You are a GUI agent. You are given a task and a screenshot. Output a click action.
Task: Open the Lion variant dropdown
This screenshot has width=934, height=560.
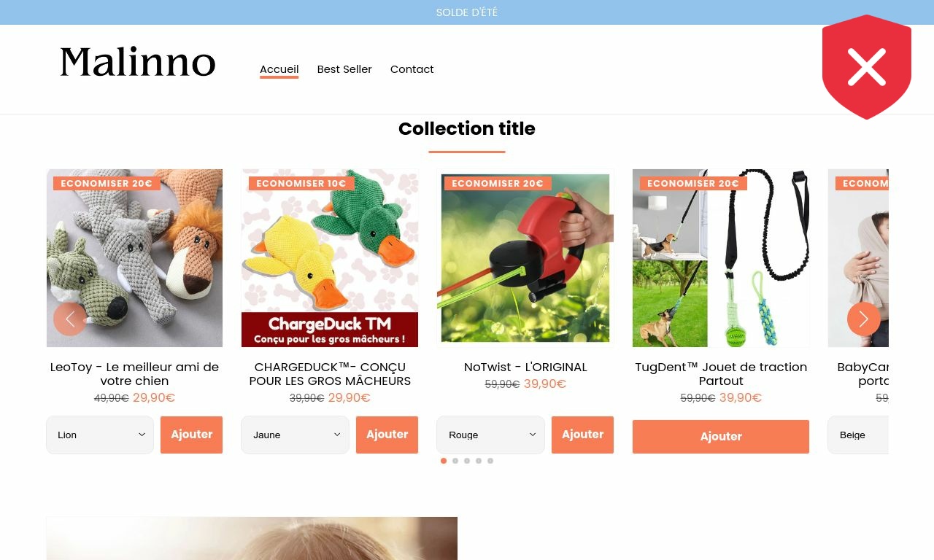[100, 435]
